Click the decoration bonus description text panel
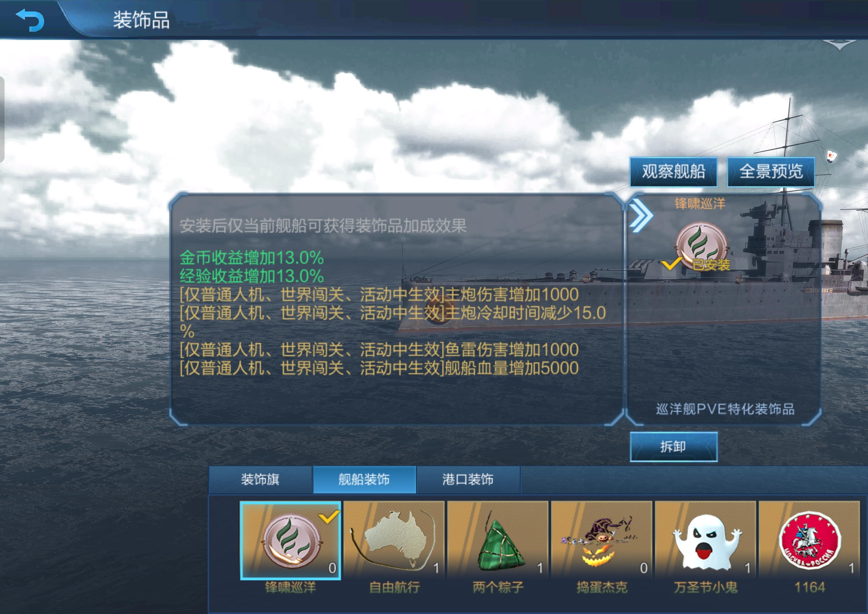Screen dimensions: 868x614 pos(396,309)
